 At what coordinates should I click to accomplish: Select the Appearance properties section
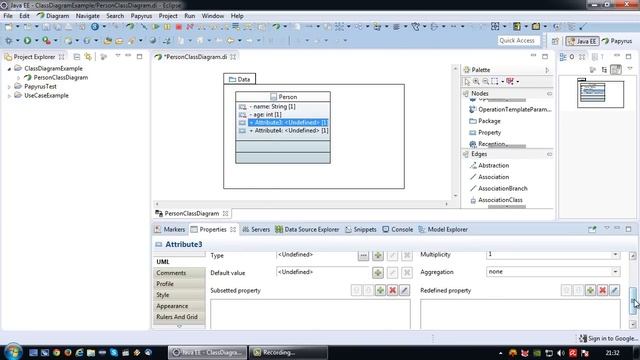pyautogui.click(x=179, y=306)
